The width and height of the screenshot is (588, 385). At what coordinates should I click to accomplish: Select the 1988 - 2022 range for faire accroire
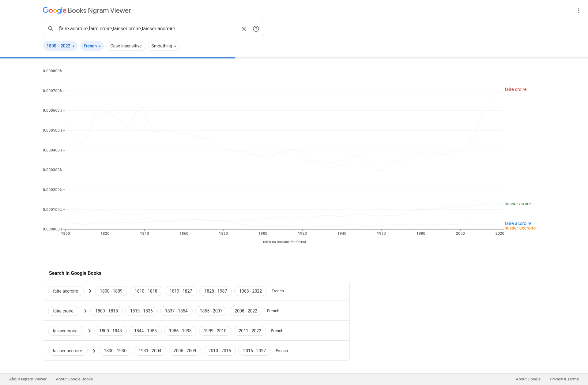[250, 291]
